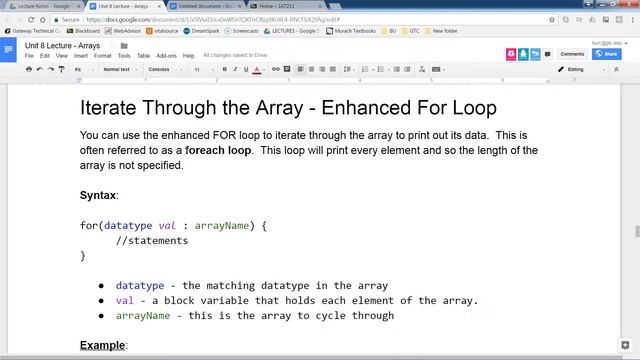Screen dimensions: 640x360
Task: Open the Table menu
Action: click(143, 56)
